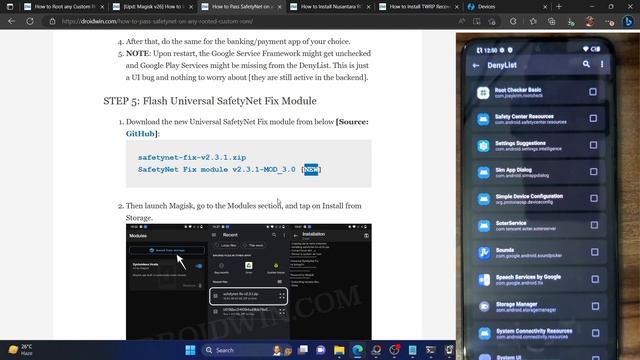
Task: Close the 'How to Root any Custom' tab
Action: point(102,7)
